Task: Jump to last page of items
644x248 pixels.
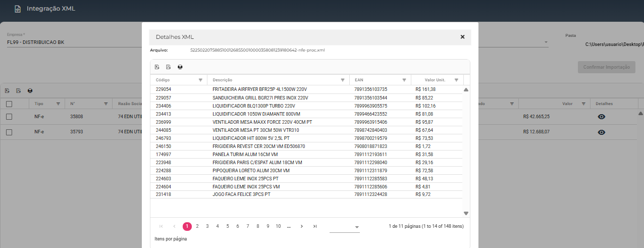Action: pyautogui.click(x=315, y=226)
